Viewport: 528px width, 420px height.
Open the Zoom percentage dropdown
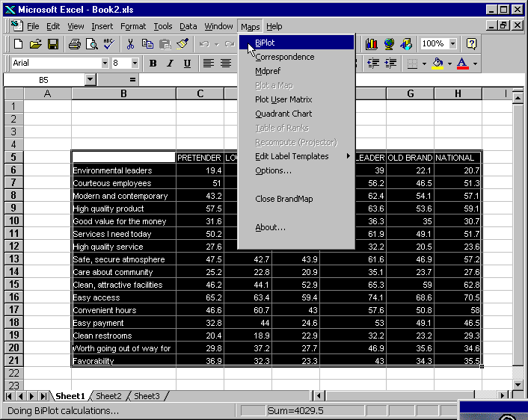coord(452,44)
